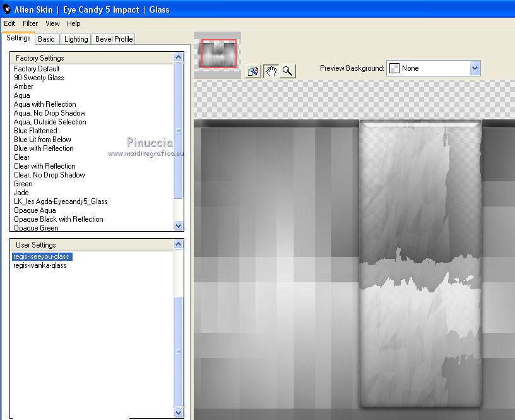Select the Green preset
Screen dimensions: 515x420
[x=23, y=184]
